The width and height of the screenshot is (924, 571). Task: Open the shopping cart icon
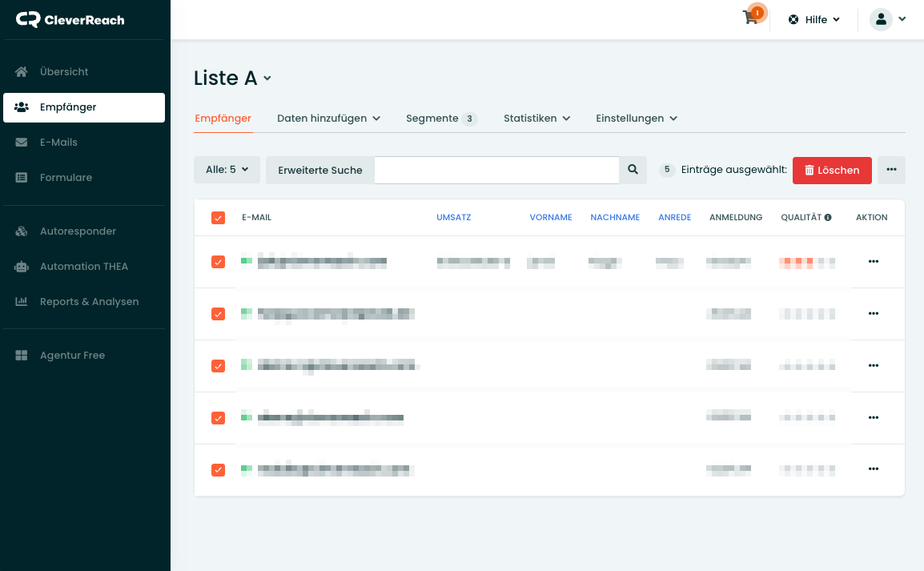pyautogui.click(x=751, y=18)
